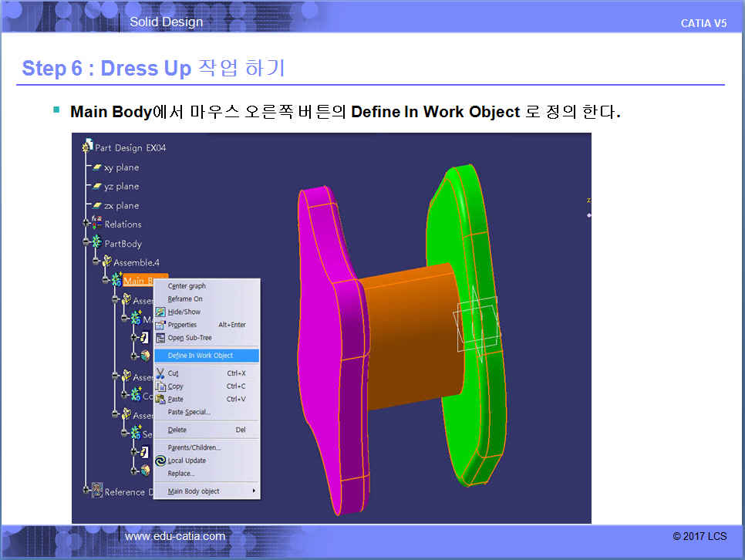
Task: Select the xy plane in the tree
Action: pyautogui.click(x=121, y=167)
